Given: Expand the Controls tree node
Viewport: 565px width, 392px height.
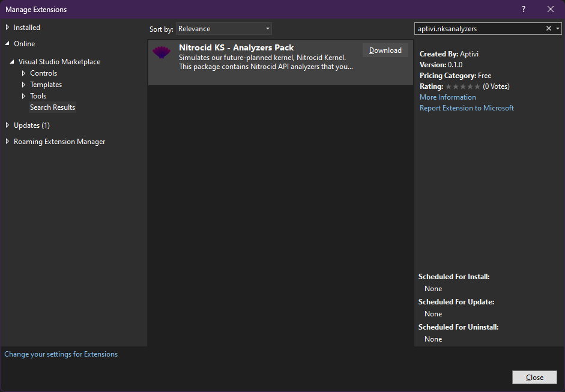Looking at the screenshot, I should (x=23, y=73).
